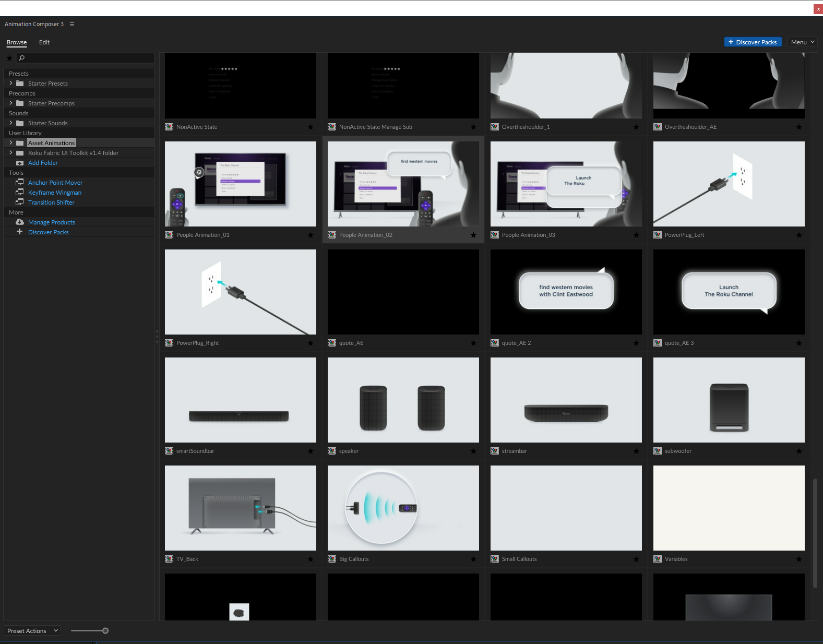Click the Roku Fabric UI Toolkit folder icon
The width and height of the screenshot is (823, 644).
[x=20, y=153]
